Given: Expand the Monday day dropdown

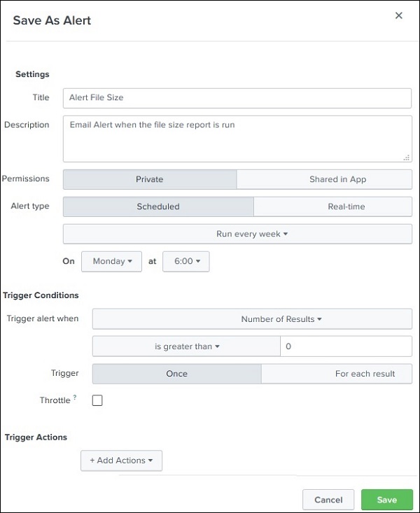Looking at the screenshot, I should coord(112,262).
